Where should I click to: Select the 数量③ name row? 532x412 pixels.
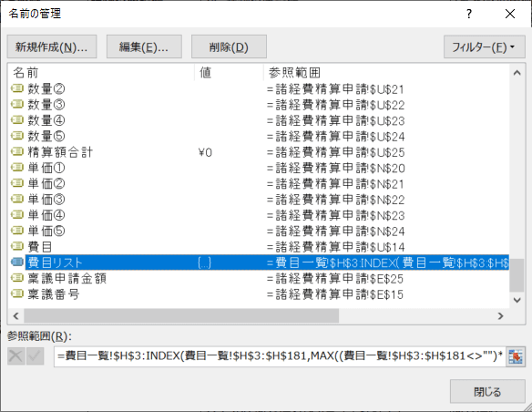259,105
